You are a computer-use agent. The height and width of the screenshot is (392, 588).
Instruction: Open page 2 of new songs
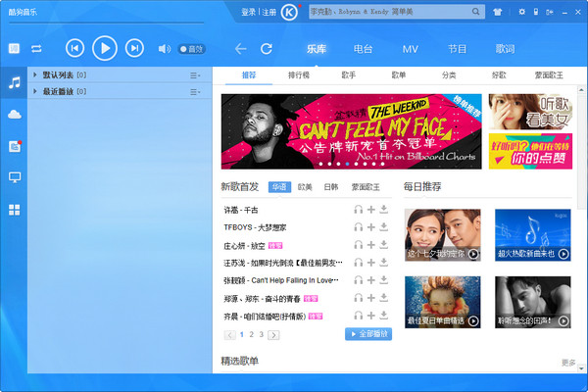click(251, 334)
